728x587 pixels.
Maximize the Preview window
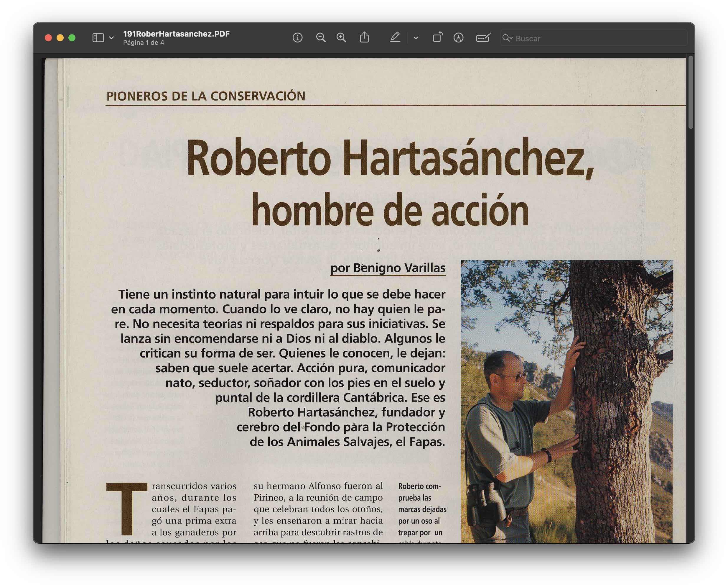(x=72, y=38)
